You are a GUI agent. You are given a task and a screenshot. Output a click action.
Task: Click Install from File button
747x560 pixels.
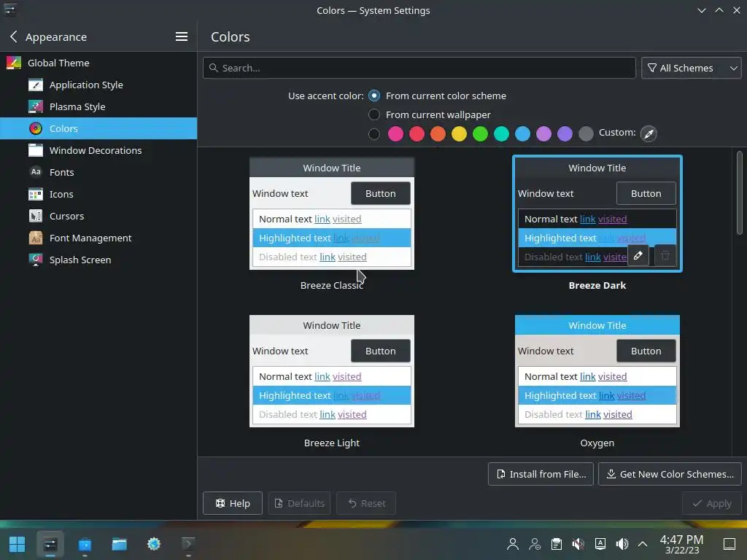541,474
